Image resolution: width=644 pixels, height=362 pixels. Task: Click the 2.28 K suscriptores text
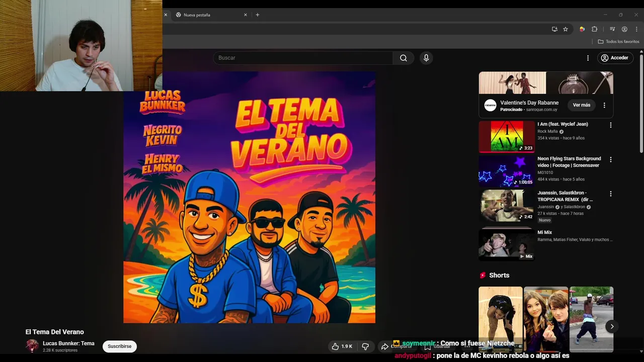60,350
